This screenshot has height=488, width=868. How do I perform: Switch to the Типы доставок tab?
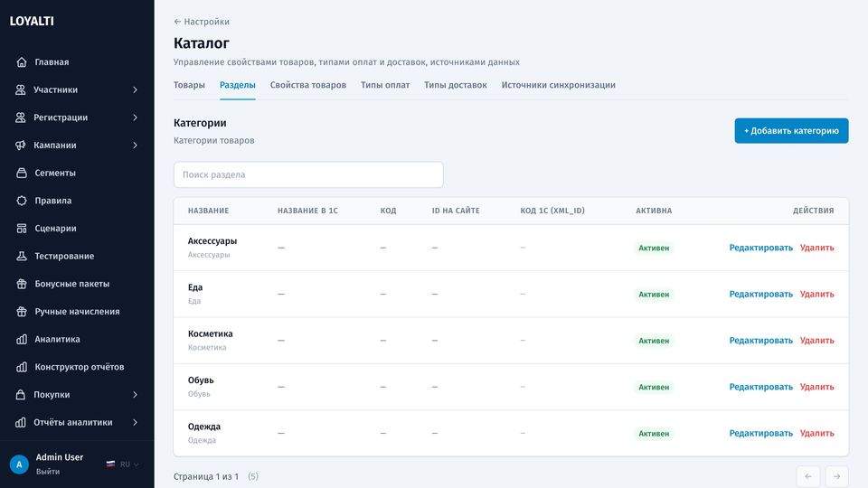(x=456, y=85)
